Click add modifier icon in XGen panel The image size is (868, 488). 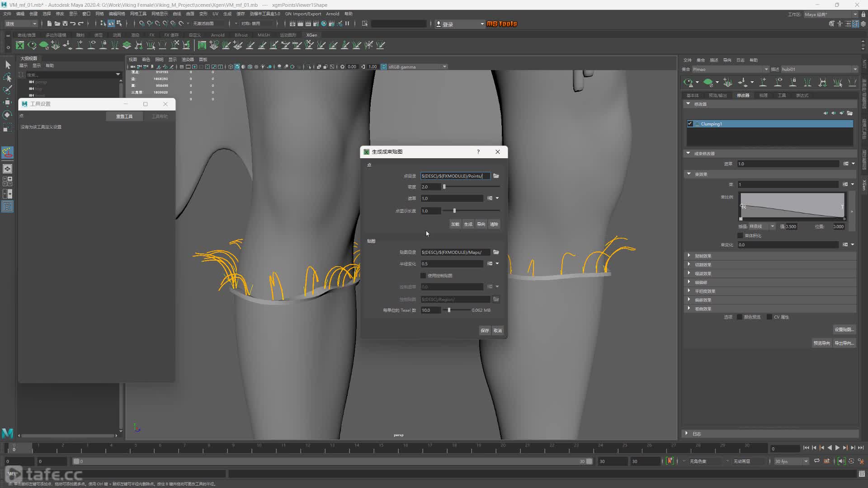pos(842,113)
